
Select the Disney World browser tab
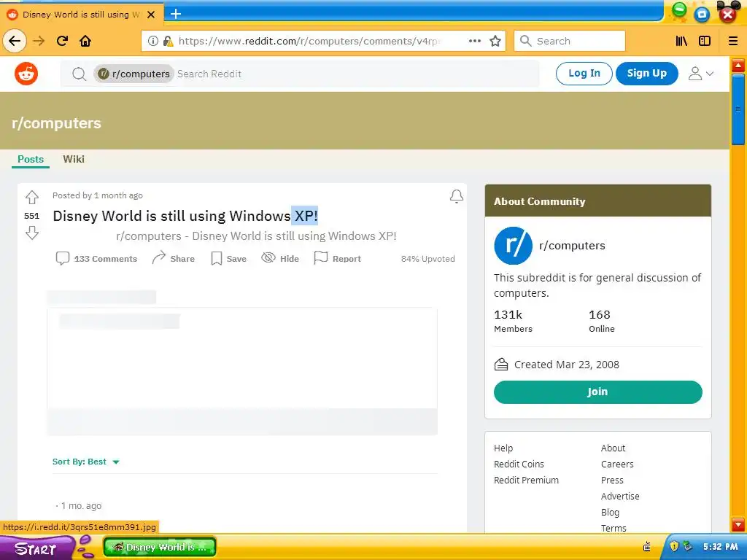coord(82,15)
